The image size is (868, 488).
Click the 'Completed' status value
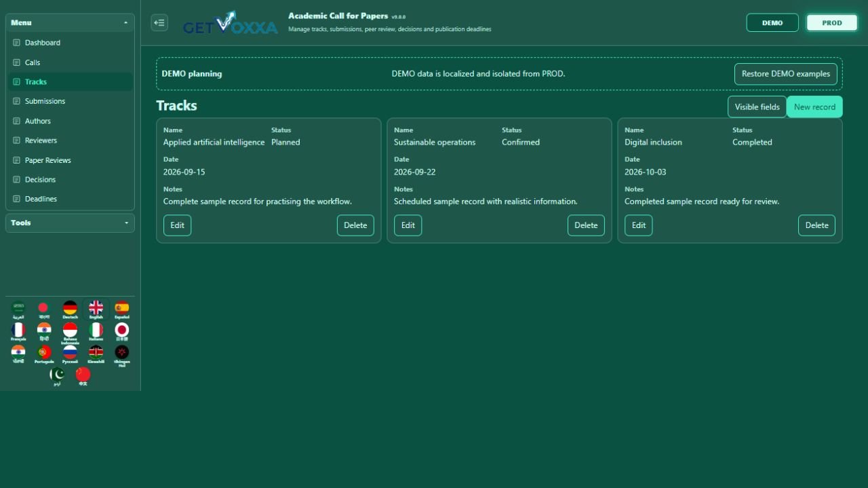(752, 143)
